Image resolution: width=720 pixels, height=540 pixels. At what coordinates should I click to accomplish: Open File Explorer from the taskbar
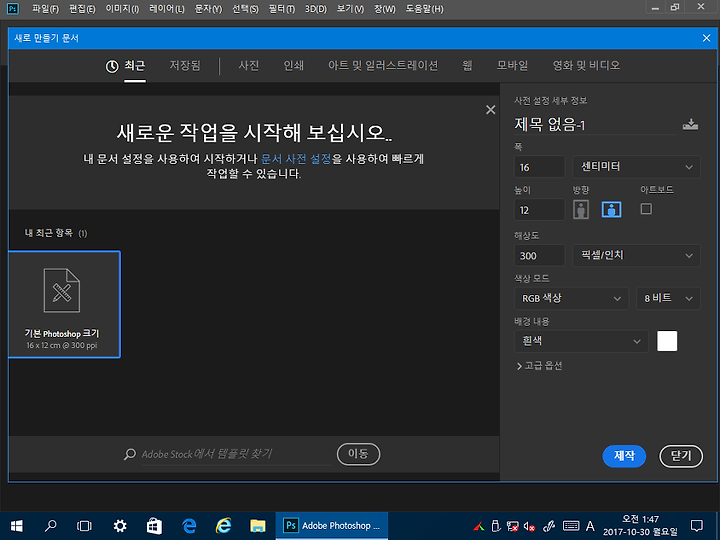tap(258, 526)
